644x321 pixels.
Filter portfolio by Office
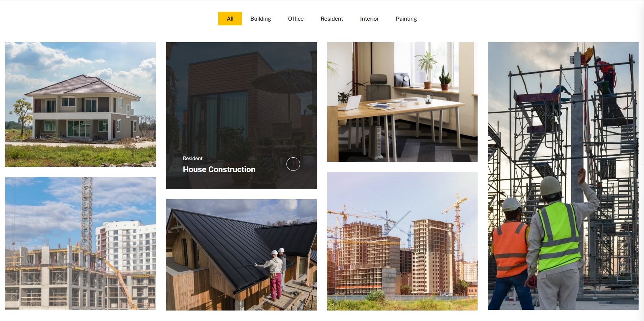point(296,19)
